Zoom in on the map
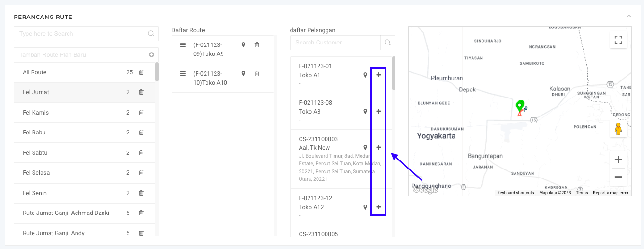644x249 pixels. click(618, 160)
